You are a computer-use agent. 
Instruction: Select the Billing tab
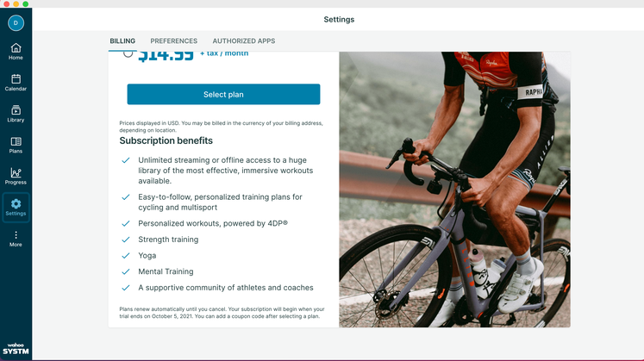[x=122, y=41]
